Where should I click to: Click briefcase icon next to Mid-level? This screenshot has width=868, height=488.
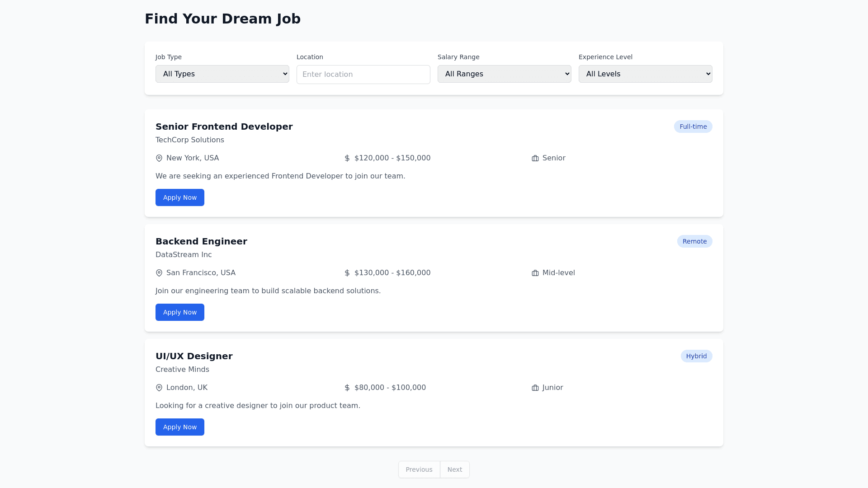(535, 273)
